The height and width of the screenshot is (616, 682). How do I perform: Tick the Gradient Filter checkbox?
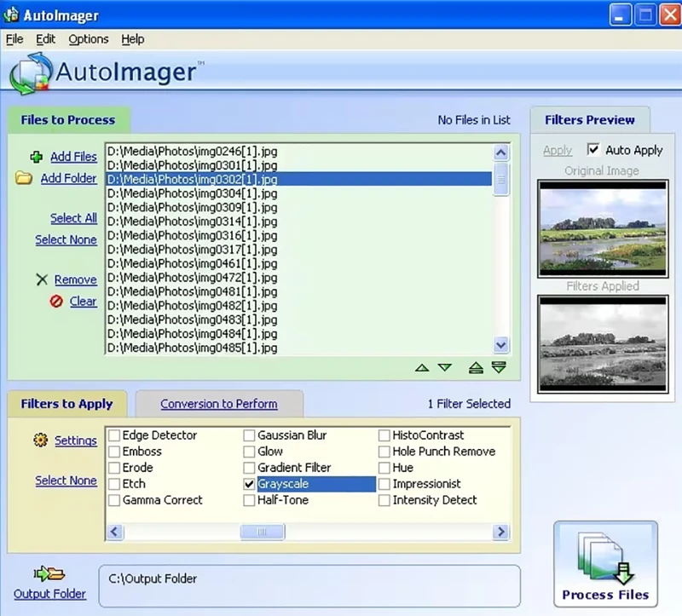pos(249,468)
